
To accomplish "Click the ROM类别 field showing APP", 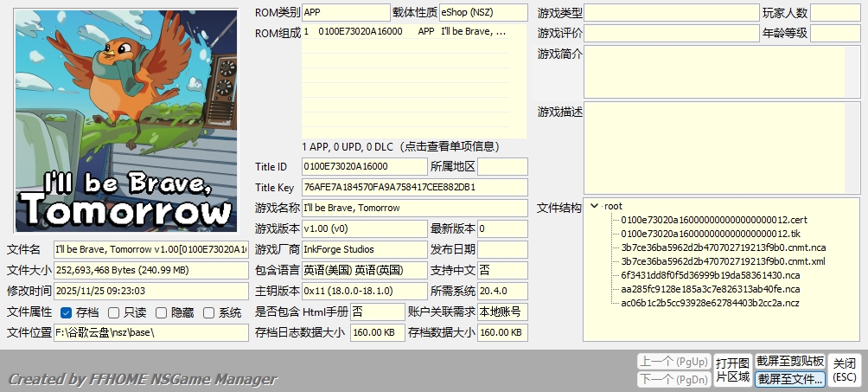I will 346,12.
